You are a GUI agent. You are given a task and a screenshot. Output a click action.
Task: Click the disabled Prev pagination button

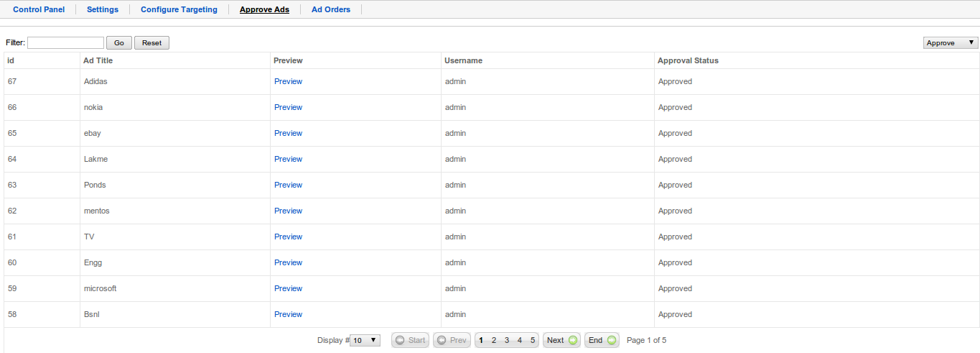(452, 340)
